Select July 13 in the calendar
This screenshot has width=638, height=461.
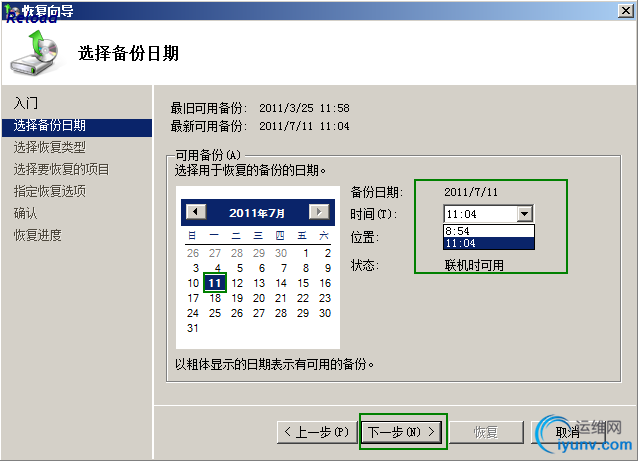pyautogui.click(x=259, y=283)
